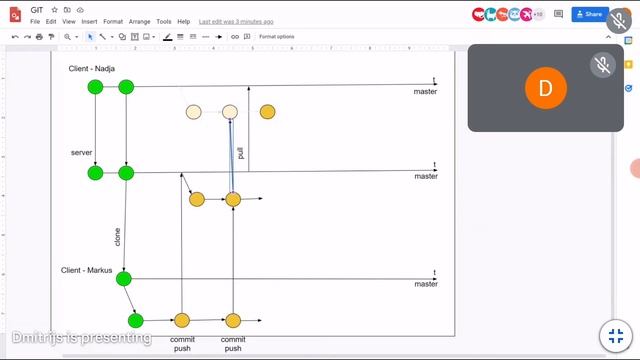640x360 pixels.
Task: Open the line weight menu
Action: [x=180, y=37]
